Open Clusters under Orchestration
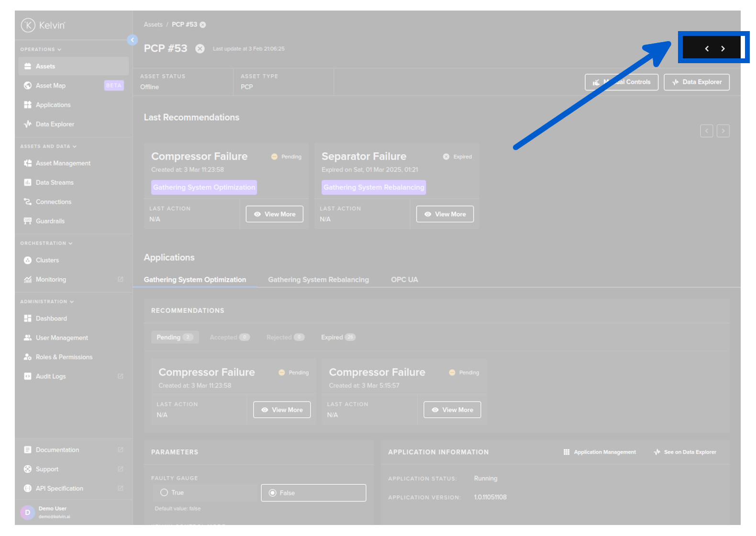The height and width of the screenshot is (536, 756). point(47,260)
